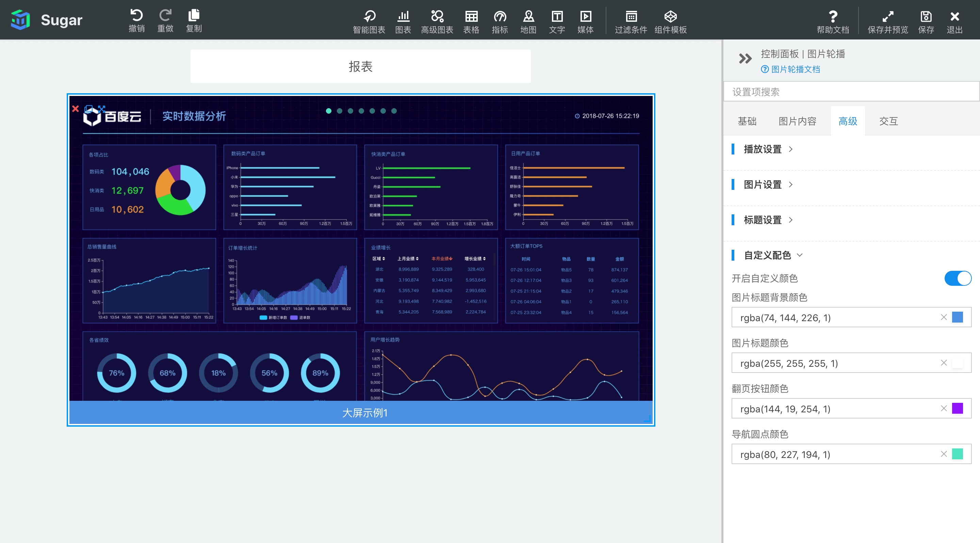Viewport: 980px width, 543px height.
Task: Select the fifth carousel navigation dot
Action: click(x=372, y=111)
